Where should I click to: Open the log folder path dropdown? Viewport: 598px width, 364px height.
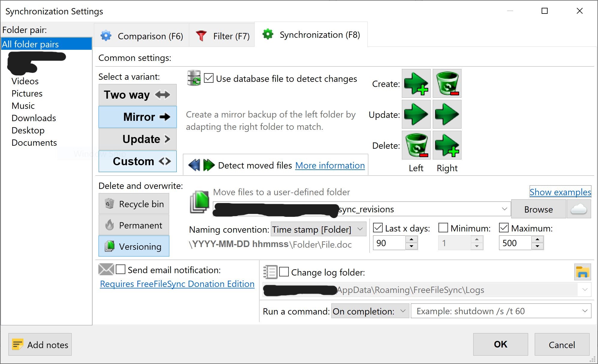coord(585,290)
